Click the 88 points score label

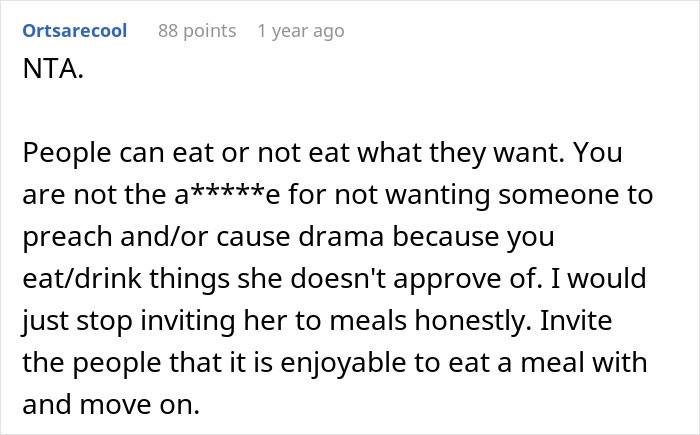click(197, 31)
